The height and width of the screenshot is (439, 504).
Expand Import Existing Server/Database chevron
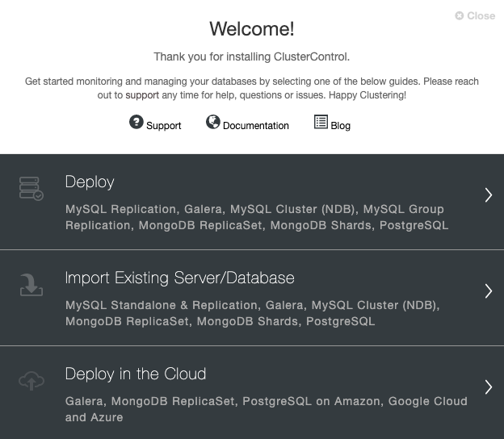489,291
